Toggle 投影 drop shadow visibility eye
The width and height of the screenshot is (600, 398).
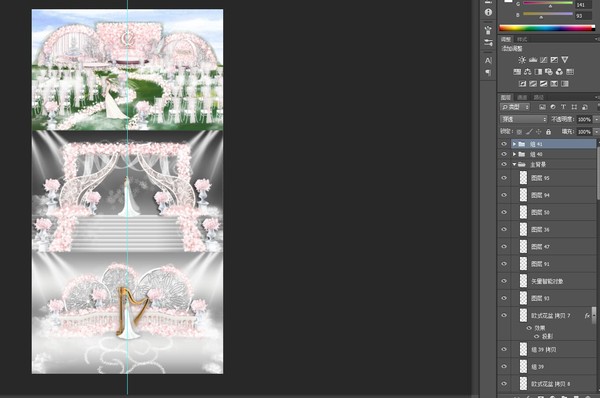536,336
